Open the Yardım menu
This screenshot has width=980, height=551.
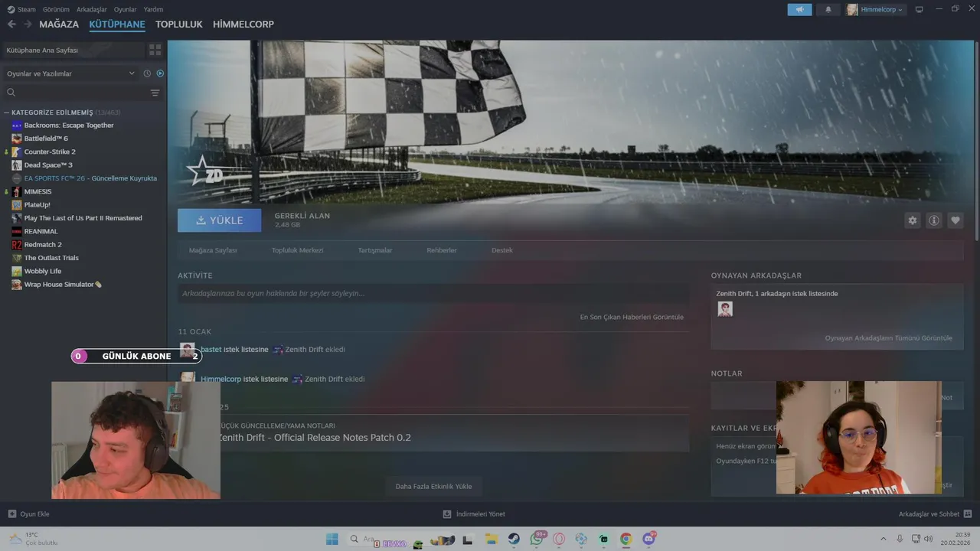(x=153, y=9)
